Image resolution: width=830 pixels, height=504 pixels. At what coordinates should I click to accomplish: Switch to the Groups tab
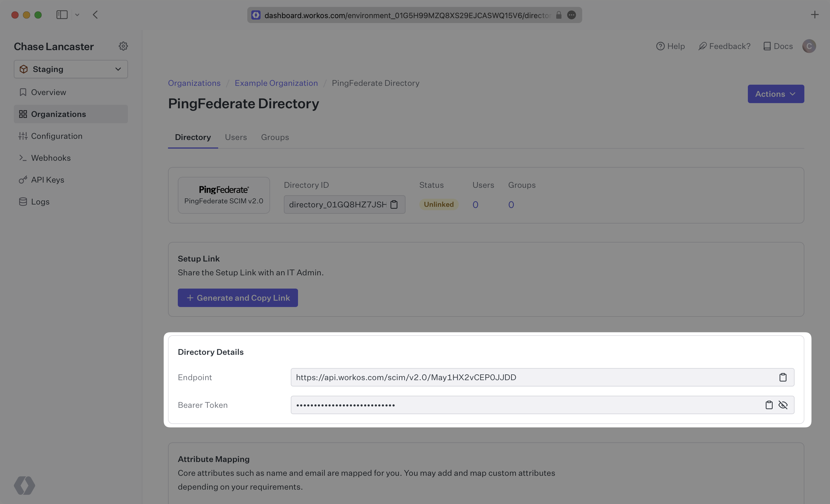pos(275,137)
